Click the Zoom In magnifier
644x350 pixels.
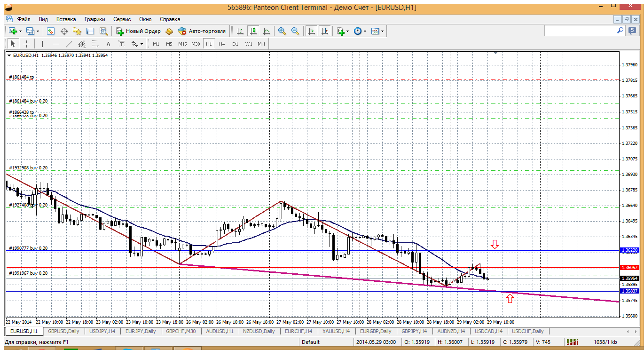point(282,31)
